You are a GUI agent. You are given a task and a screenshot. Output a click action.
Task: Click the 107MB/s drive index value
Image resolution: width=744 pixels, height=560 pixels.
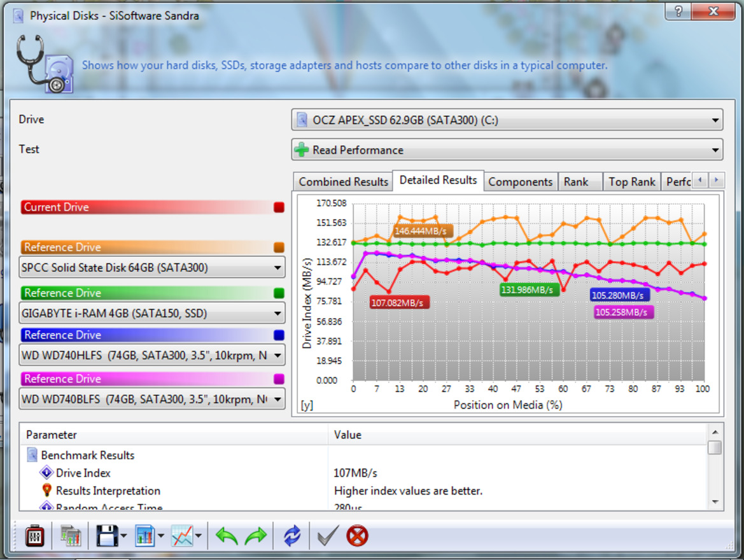tap(355, 473)
